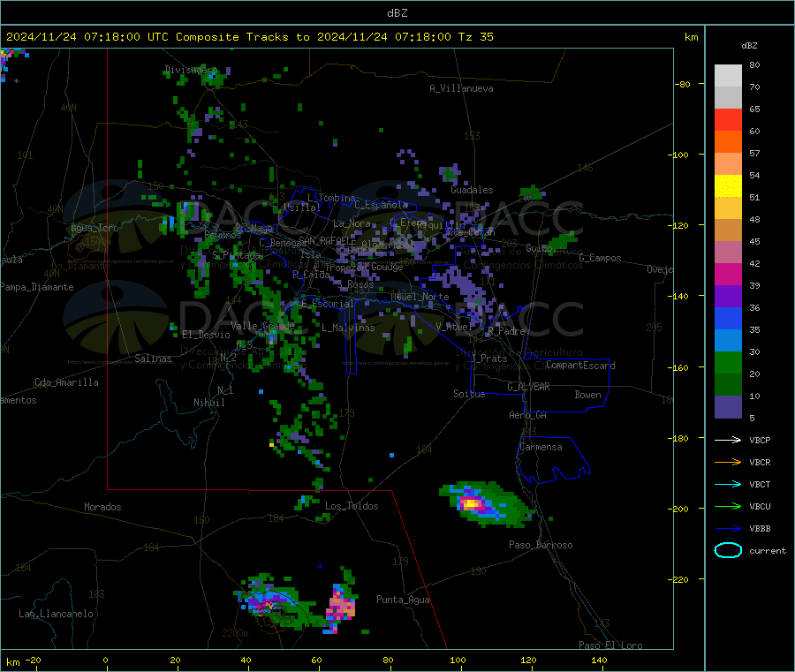Click the 'Agua_Toro' map label
The image size is (795, 672).
95,228
